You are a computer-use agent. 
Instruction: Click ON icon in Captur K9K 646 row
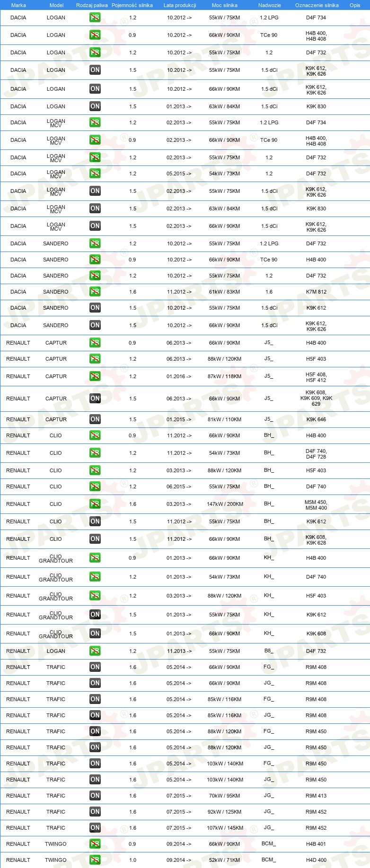point(95,419)
